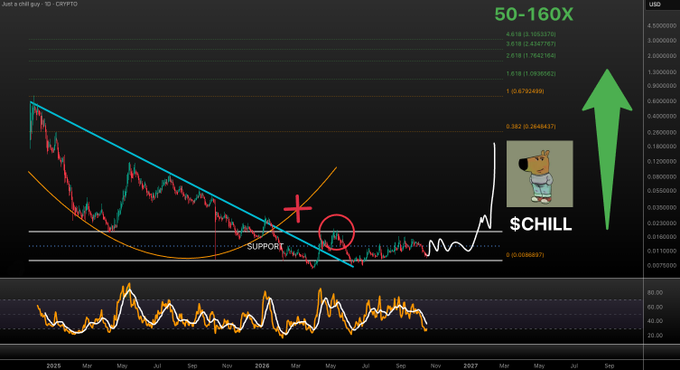Click RSI scale value 60.00
The width and height of the screenshot is (680, 370).
point(655,307)
